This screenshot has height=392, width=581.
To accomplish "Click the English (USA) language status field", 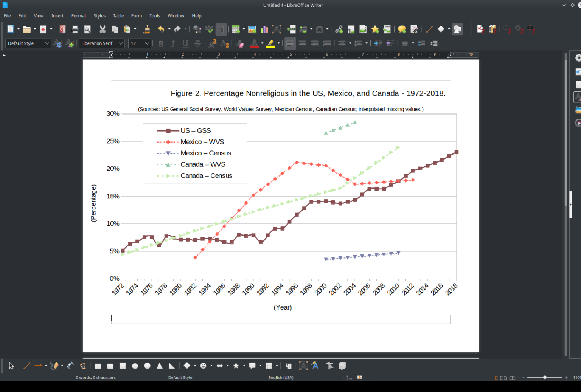I will pos(281,378).
